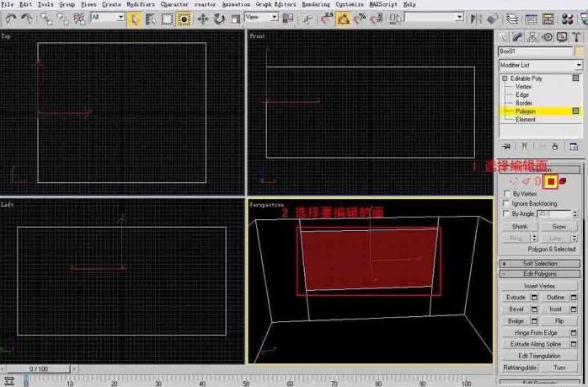Switch to the Utilities hammer tab

point(576,37)
